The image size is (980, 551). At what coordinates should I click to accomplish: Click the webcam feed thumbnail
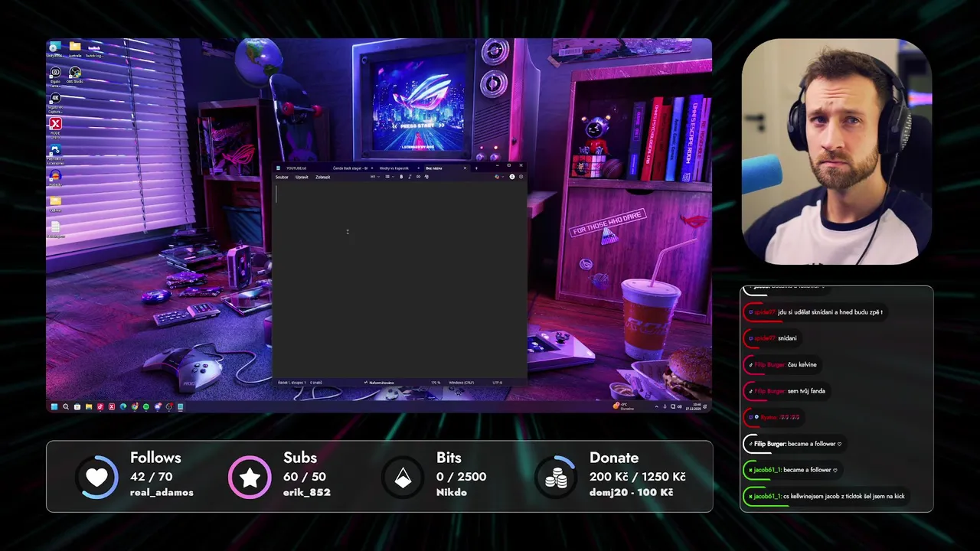[x=837, y=152]
